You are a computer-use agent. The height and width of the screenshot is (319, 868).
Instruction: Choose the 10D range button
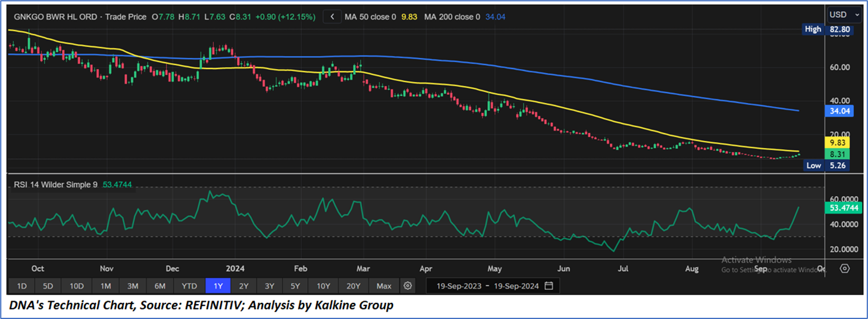76,286
